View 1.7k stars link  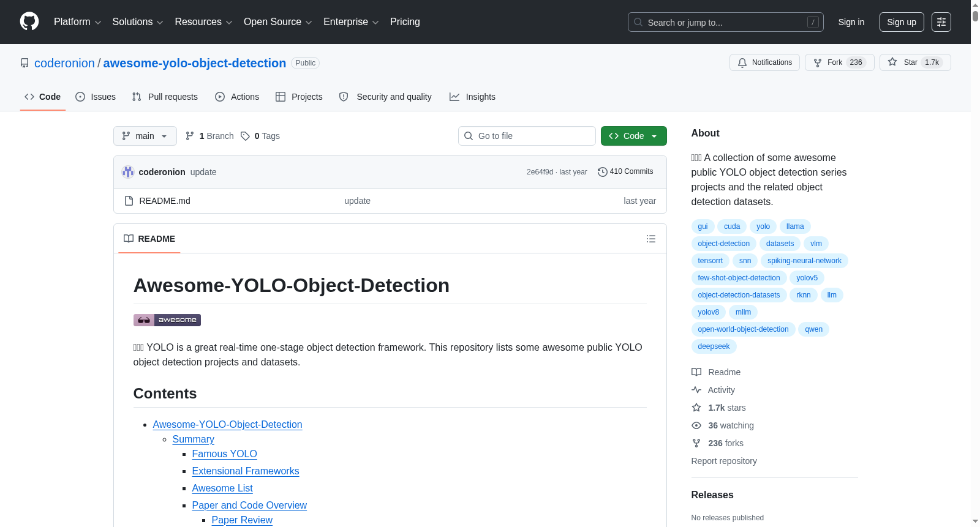tap(718, 408)
